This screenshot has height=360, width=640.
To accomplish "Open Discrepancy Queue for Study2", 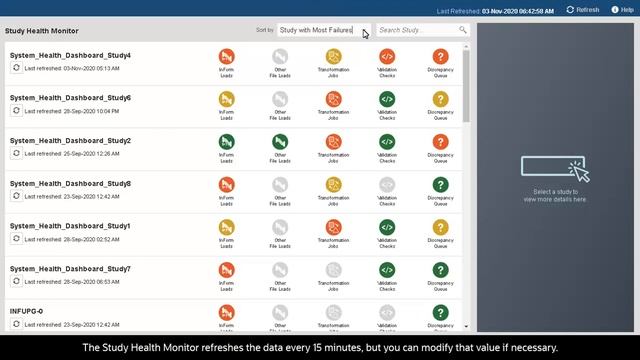I will pos(440,142).
